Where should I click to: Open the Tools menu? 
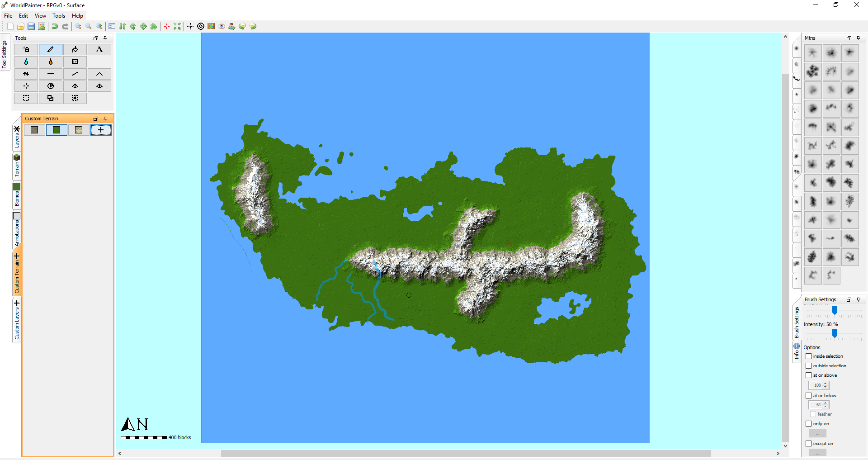[x=59, y=16]
